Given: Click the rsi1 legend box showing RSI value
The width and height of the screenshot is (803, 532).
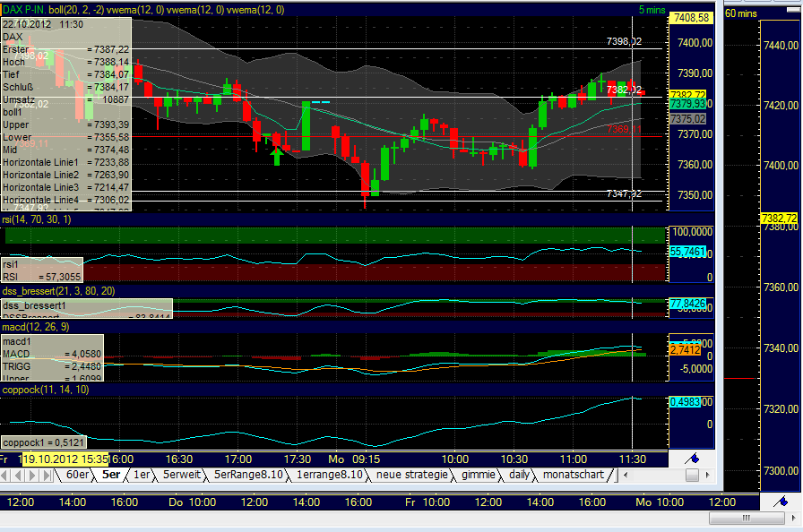Looking at the screenshot, I should (40, 268).
